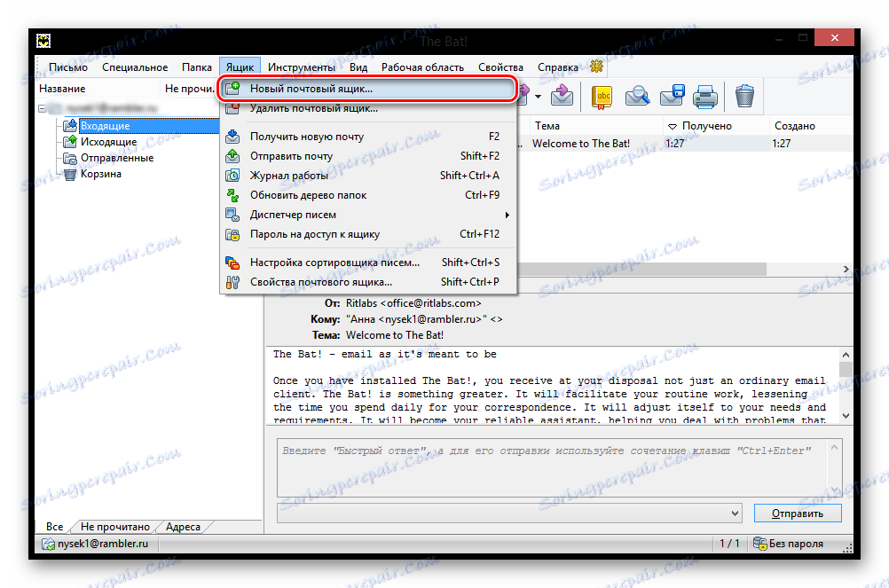Select the Отправленные folder
Screen dimensions: 889x588
click(x=117, y=158)
